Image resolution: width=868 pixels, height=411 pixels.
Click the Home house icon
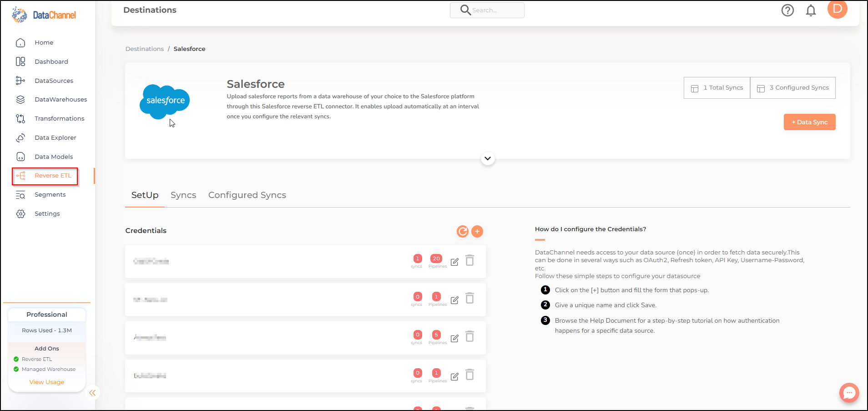click(x=20, y=43)
